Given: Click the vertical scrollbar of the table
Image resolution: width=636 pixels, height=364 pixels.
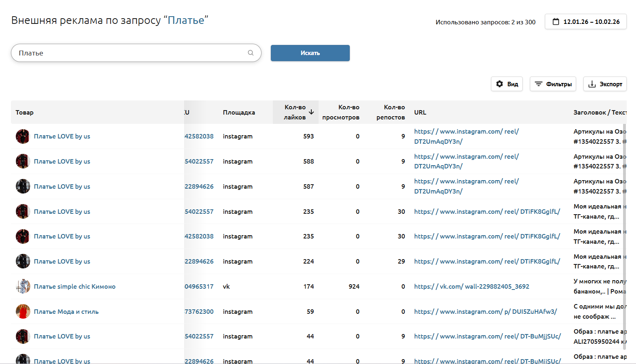Looking at the screenshot, I should tap(624, 235).
